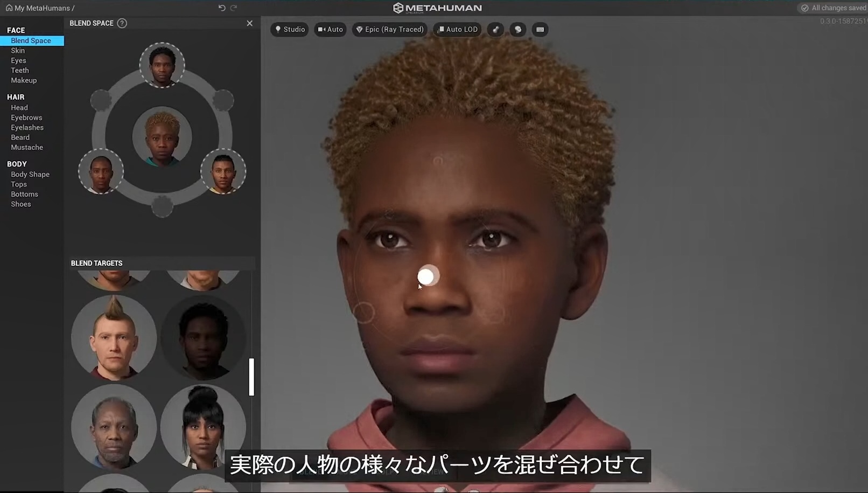Image resolution: width=868 pixels, height=493 pixels.
Task: Click the forehead sculpt control marker
Action: 438,161
